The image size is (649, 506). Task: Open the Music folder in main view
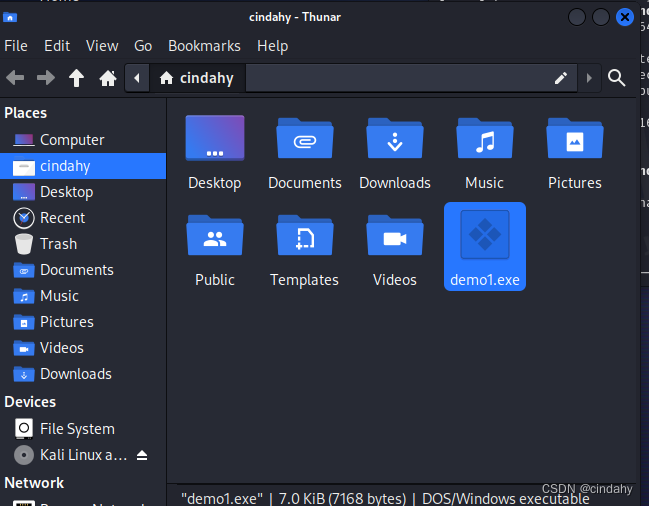click(x=484, y=140)
